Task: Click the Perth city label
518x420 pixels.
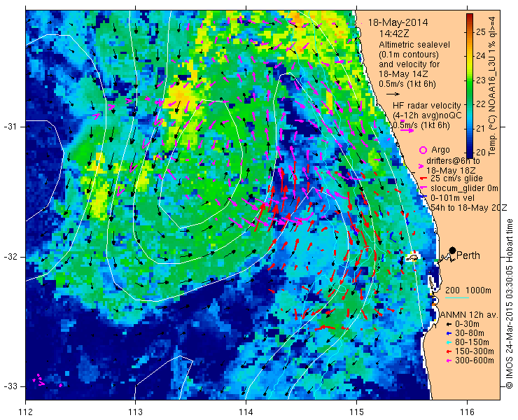Action: click(468, 255)
